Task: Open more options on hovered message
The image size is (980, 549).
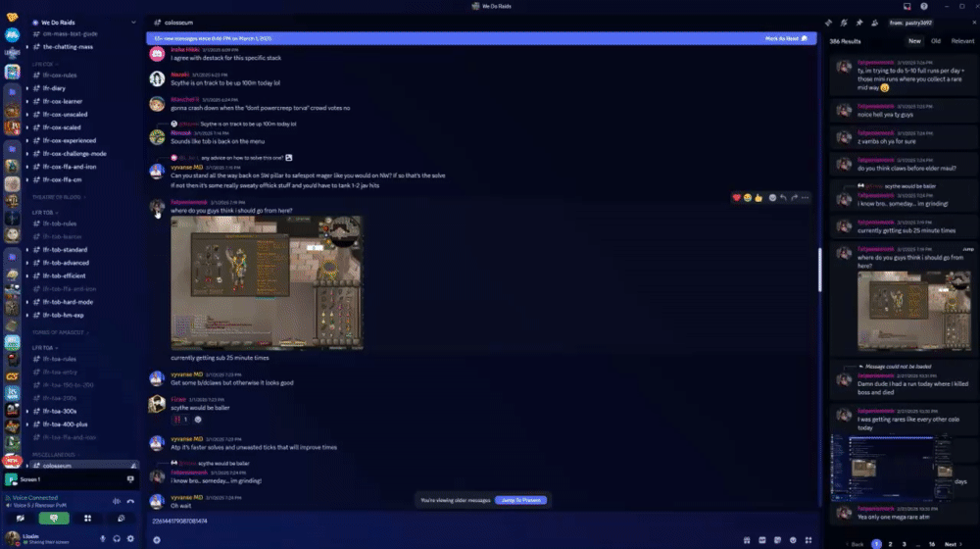Action: pyautogui.click(x=805, y=198)
